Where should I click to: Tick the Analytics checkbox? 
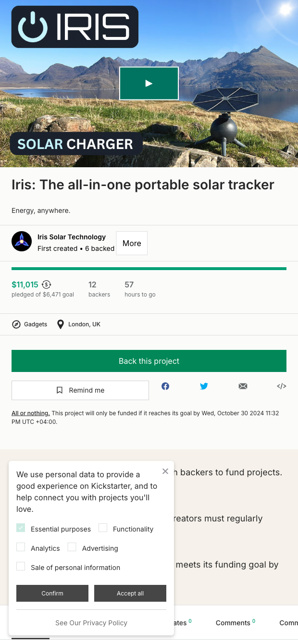21,547
